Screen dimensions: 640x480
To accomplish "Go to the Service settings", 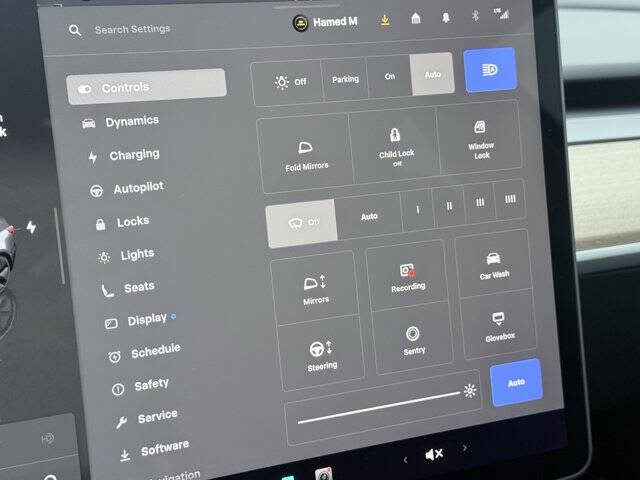I will pyautogui.click(x=147, y=418).
